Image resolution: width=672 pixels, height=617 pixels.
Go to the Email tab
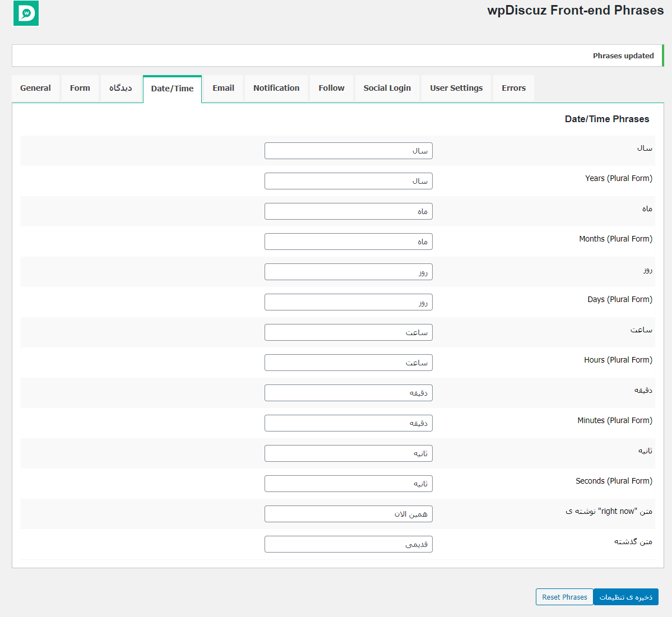tap(223, 89)
